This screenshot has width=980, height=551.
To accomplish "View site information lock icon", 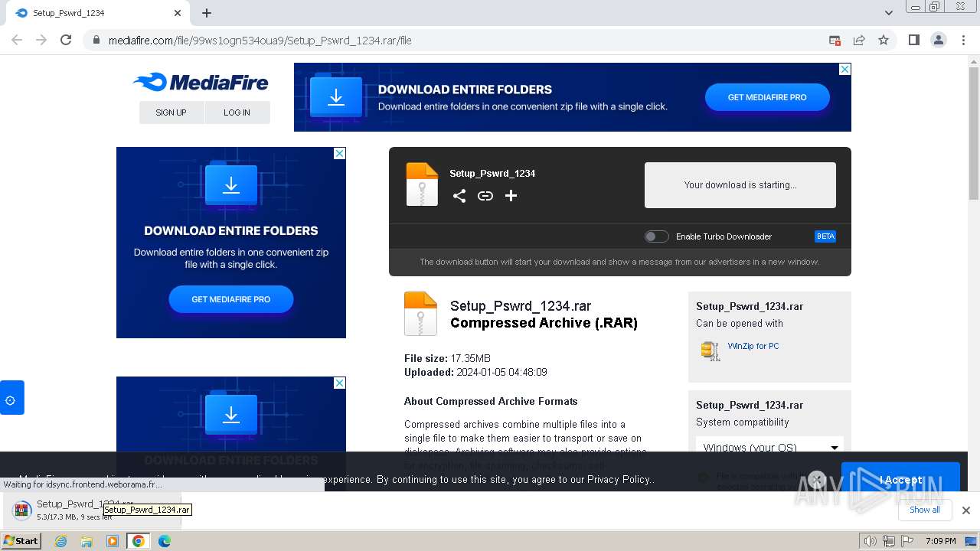I will click(x=96, y=41).
